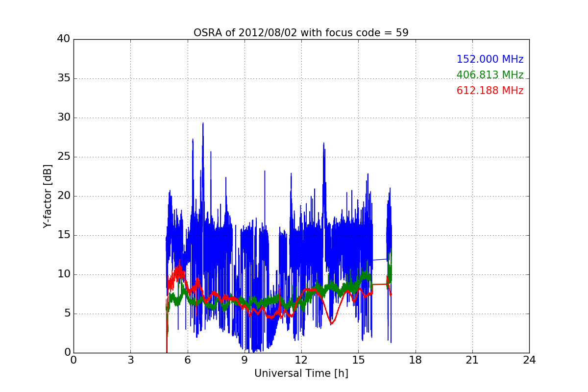
Task: Click the x-axis tick label 18
Action: coord(415,360)
